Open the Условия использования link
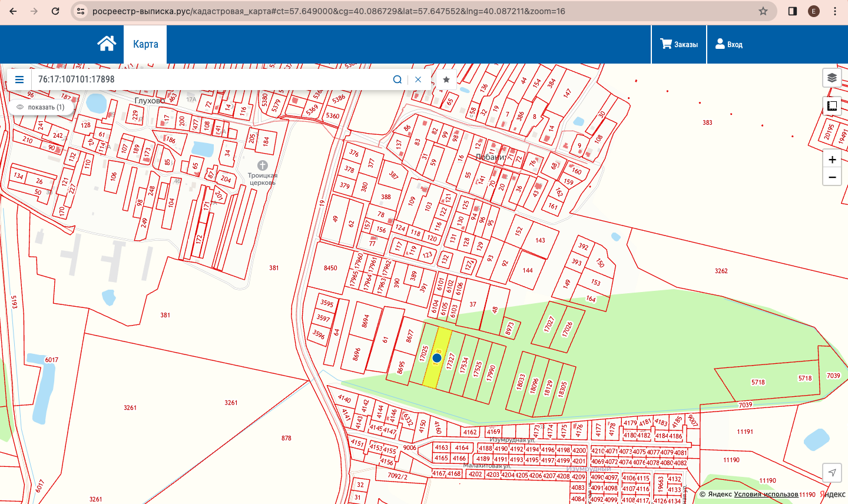Viewport: 848px width, 504px height. pos(766,495)
